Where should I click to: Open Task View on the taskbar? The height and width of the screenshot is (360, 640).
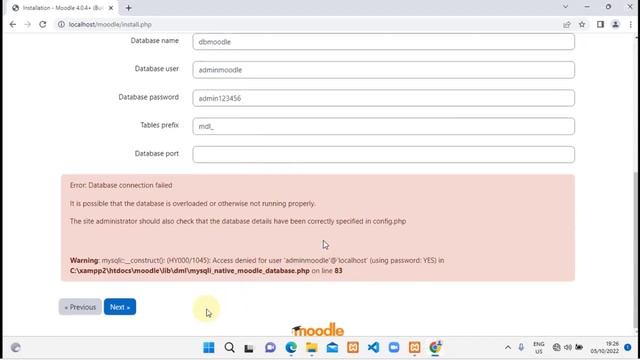tap(249, 348)
